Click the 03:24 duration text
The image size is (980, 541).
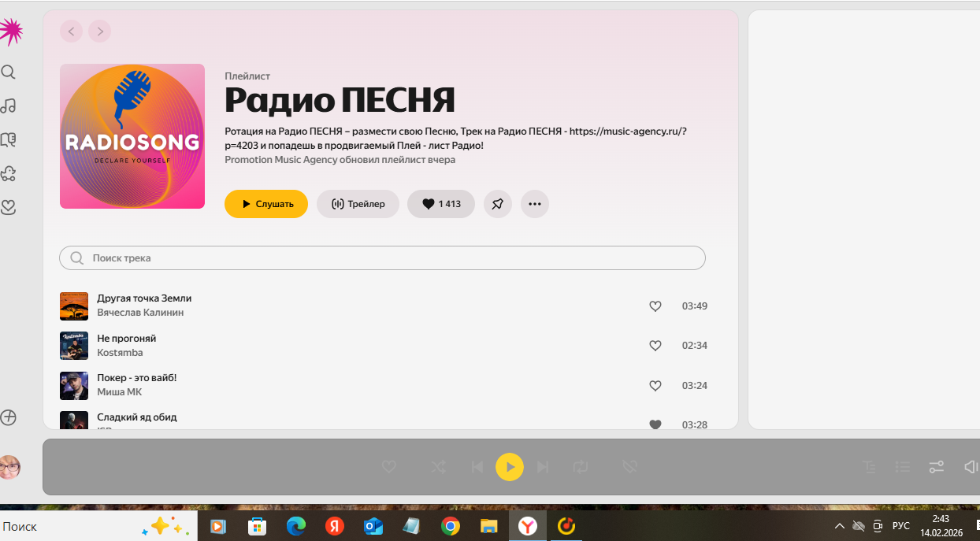point(694,386)
